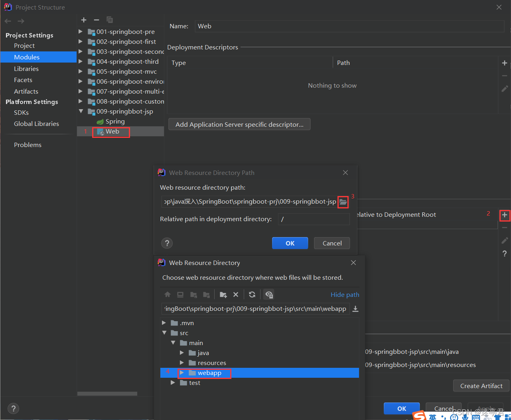Expand the .mvn folder
Viewport: 511px width, 420px height.
pyautogui.click(x=164, y=323)
